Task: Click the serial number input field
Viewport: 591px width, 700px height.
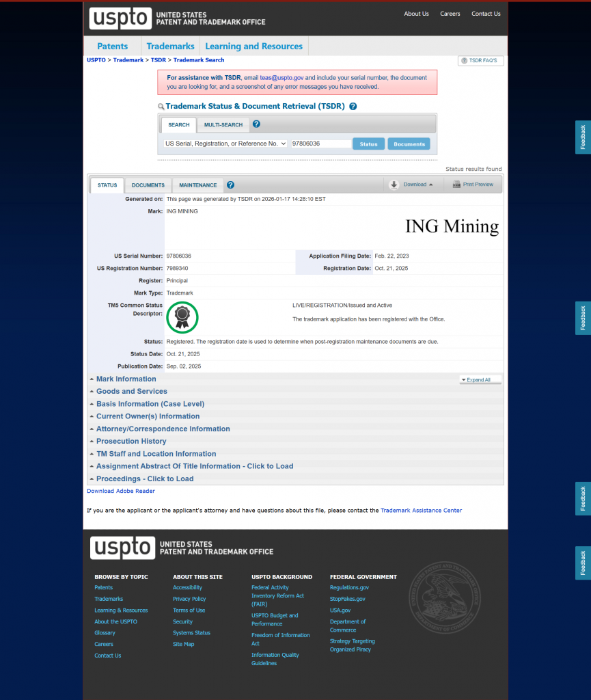Action: point(320,144)
